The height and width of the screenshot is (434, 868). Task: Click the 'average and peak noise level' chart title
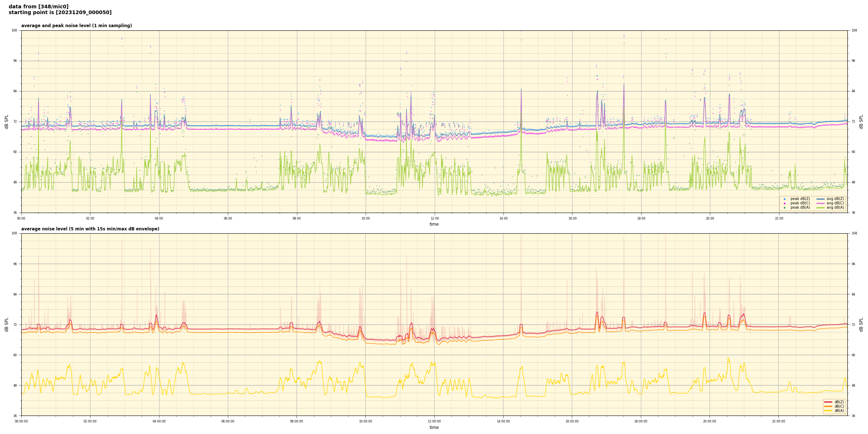point(76,26)
